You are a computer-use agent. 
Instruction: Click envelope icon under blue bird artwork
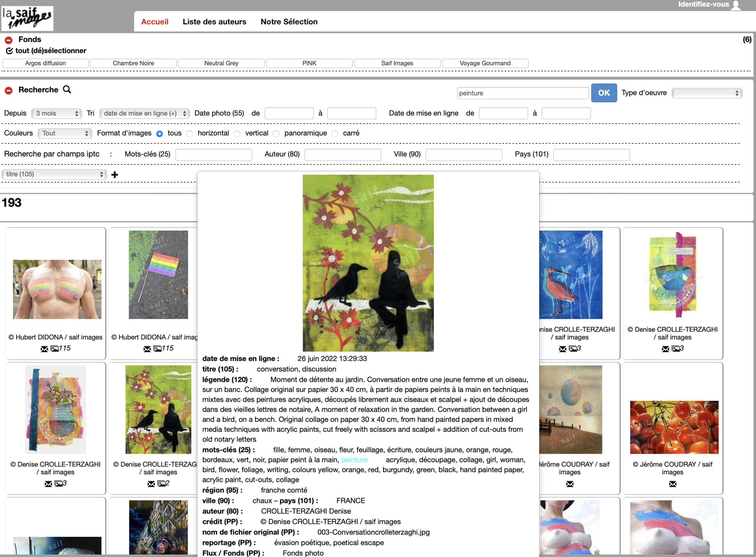[563, 349]
